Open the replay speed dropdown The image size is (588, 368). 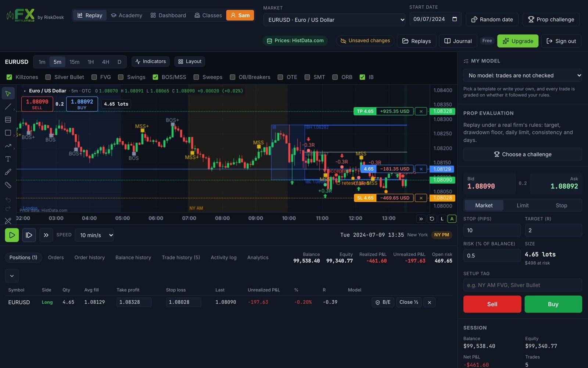pyautogui.click(x=94, y=235)
